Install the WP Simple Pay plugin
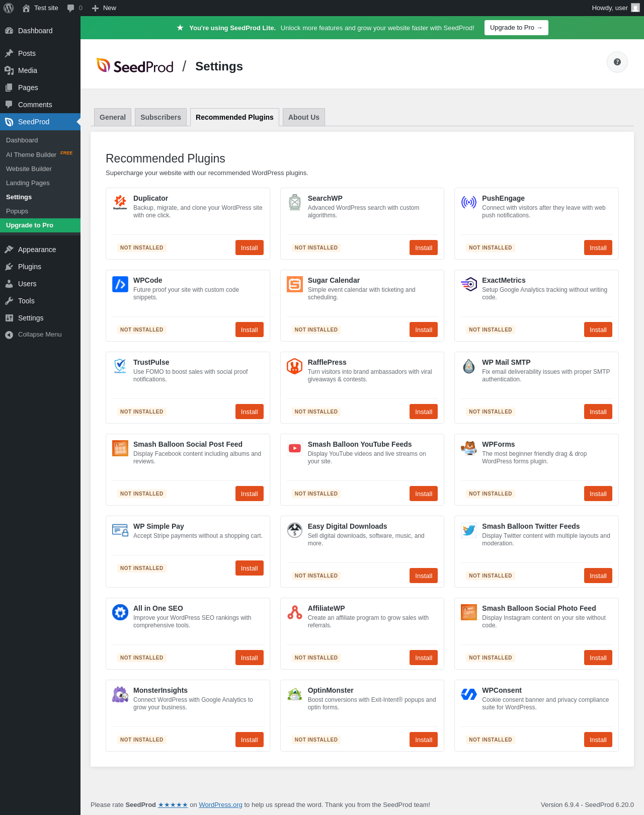 click(250, 568)
